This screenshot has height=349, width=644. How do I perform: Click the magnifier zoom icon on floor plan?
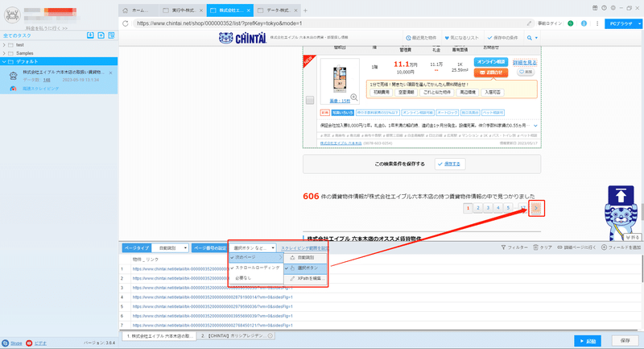coord(354,98)
